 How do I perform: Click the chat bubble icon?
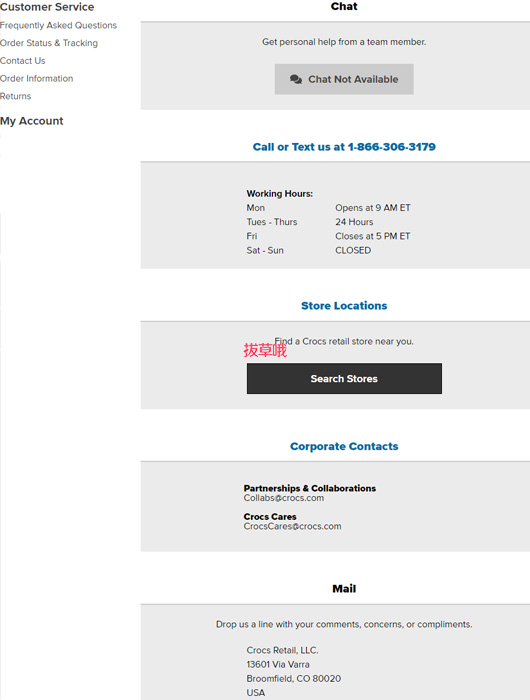pyautogui.click(x=296, y=79)
